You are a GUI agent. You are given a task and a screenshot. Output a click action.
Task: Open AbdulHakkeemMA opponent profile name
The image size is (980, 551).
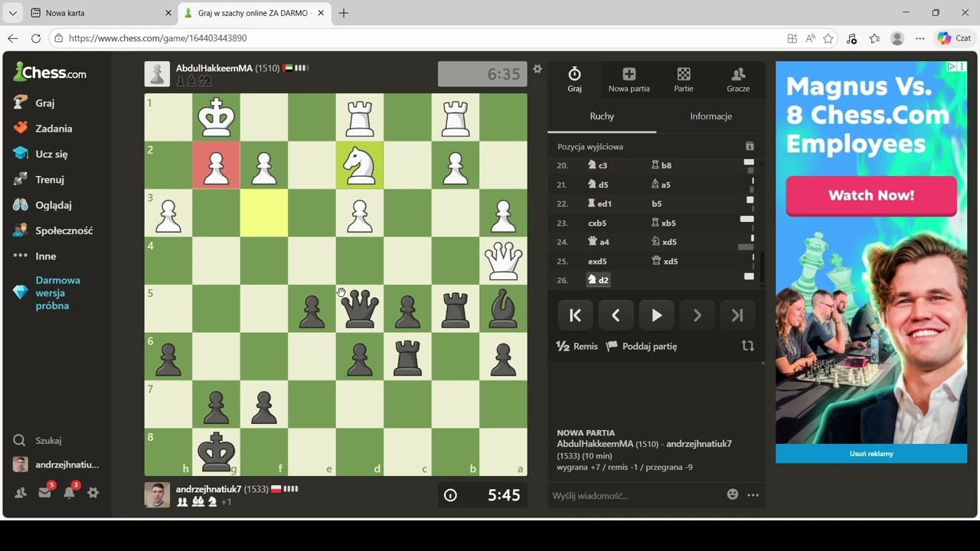214,68
